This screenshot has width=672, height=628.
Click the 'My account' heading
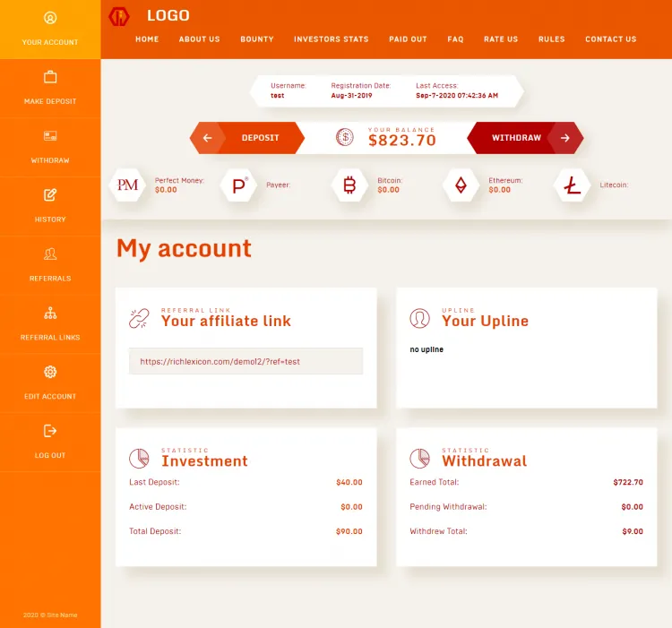(x=184, y=249)
